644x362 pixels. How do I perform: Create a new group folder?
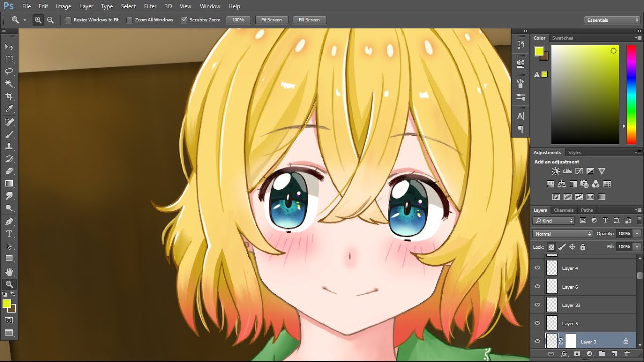[602, 354]
